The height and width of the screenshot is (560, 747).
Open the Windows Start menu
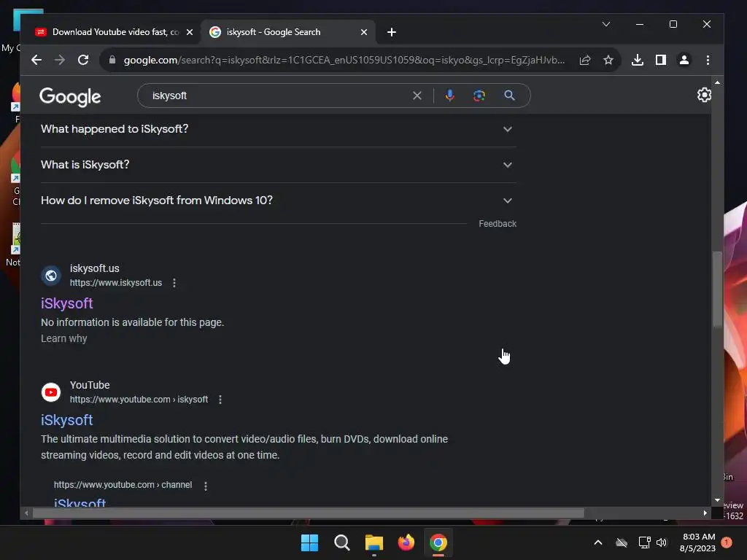(309, 542)
